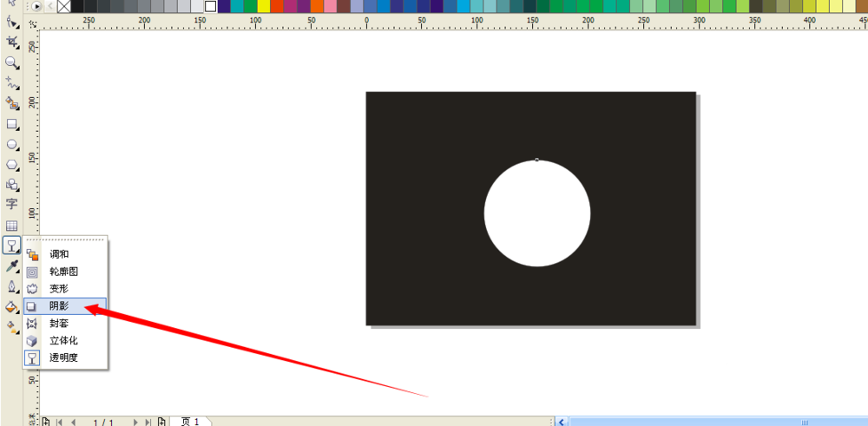
Task: Select the Basic Shapes tool
Action: coord(11,185)
